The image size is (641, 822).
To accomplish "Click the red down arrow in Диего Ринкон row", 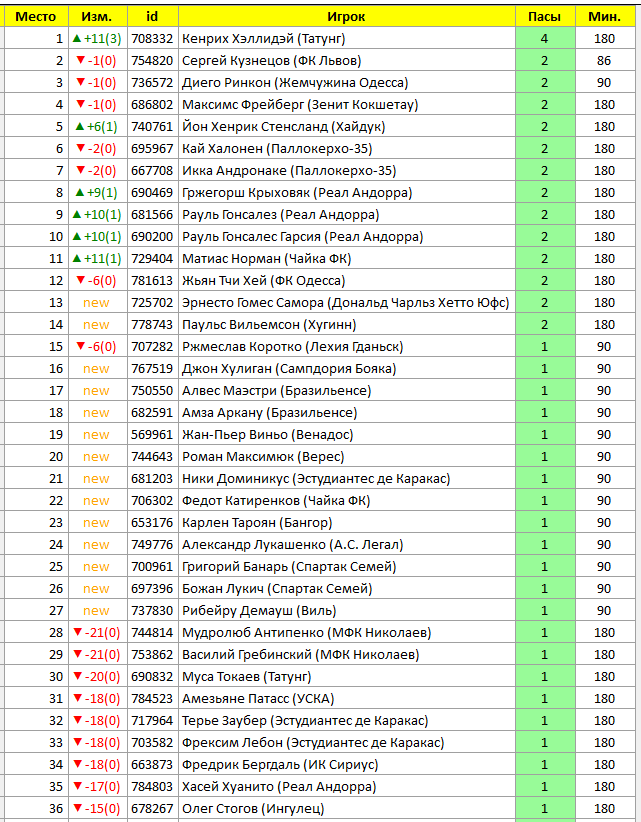I will coord(80,82).
